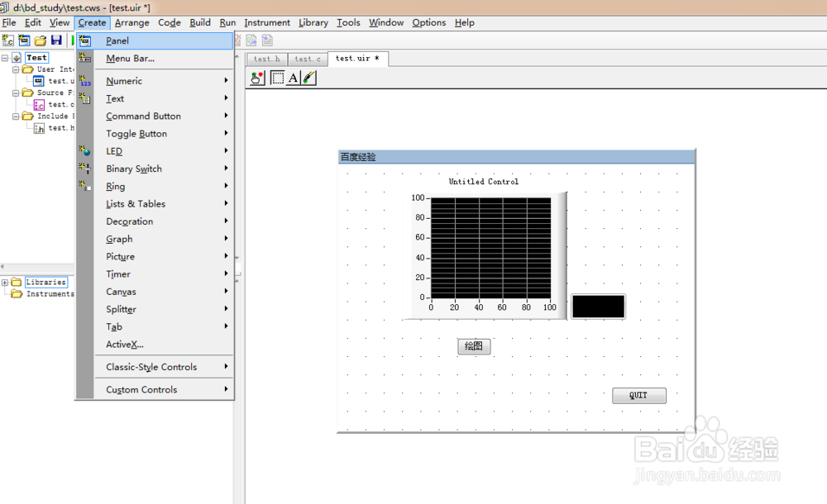
Task: Click the Panel icon in Create menu
Action: pyautogui.click(x=85, y=40)
